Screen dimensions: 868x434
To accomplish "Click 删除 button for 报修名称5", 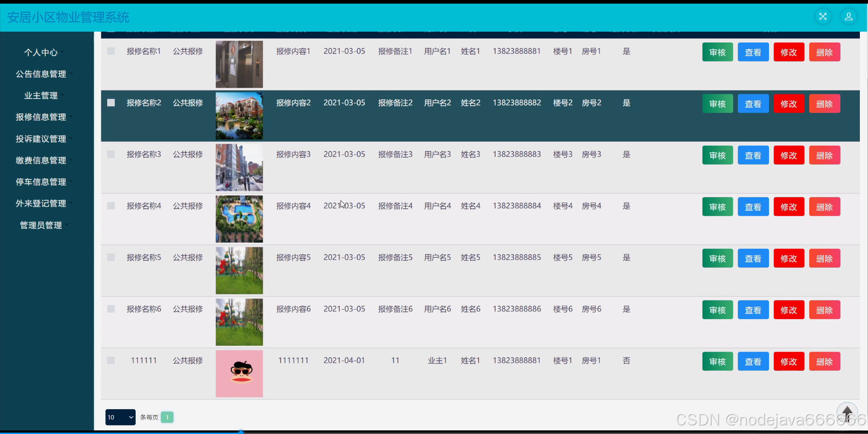I will [x=825, y=258].
